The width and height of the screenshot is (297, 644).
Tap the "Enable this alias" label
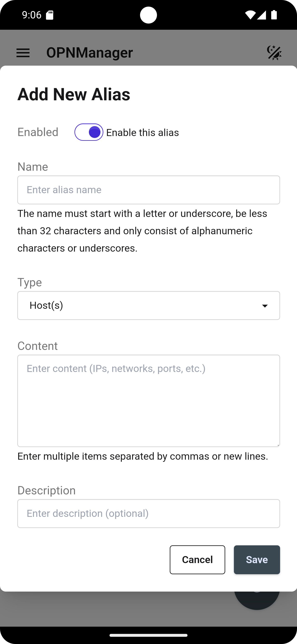(142, 133)
